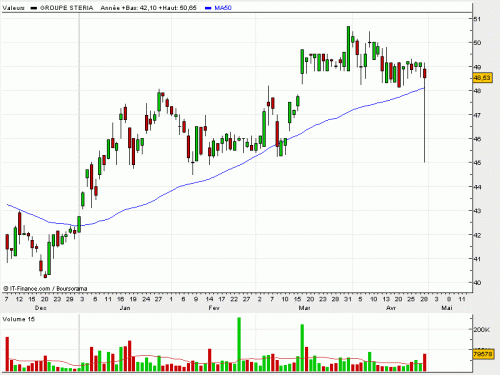The height and width of the screenshot is (375, 500).
Task: Click the Dec month label
Action: coord(41,308)
